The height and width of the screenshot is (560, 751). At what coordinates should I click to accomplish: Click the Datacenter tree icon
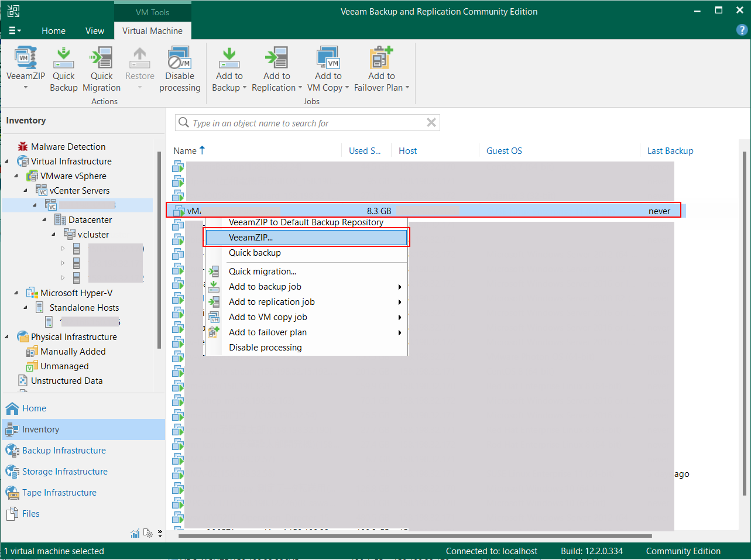[60, 219]
